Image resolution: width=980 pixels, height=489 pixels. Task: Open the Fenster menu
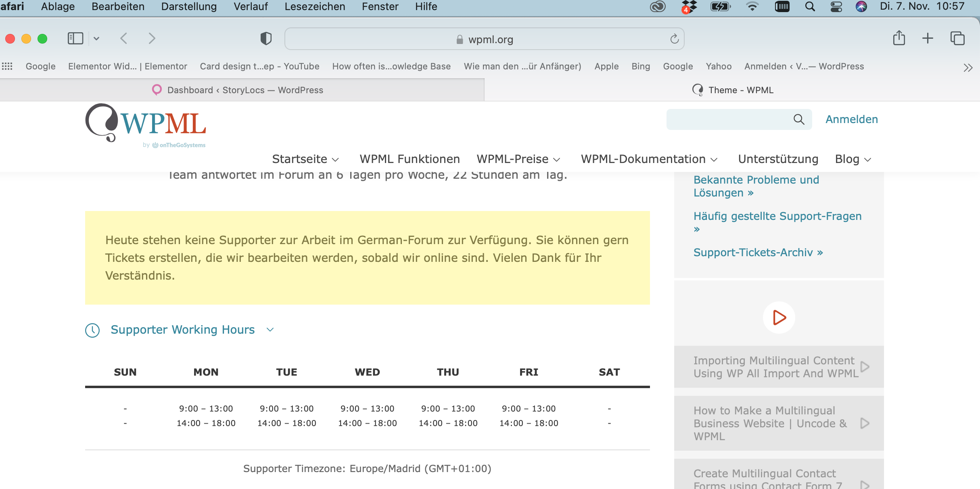[x=380, y=6]
